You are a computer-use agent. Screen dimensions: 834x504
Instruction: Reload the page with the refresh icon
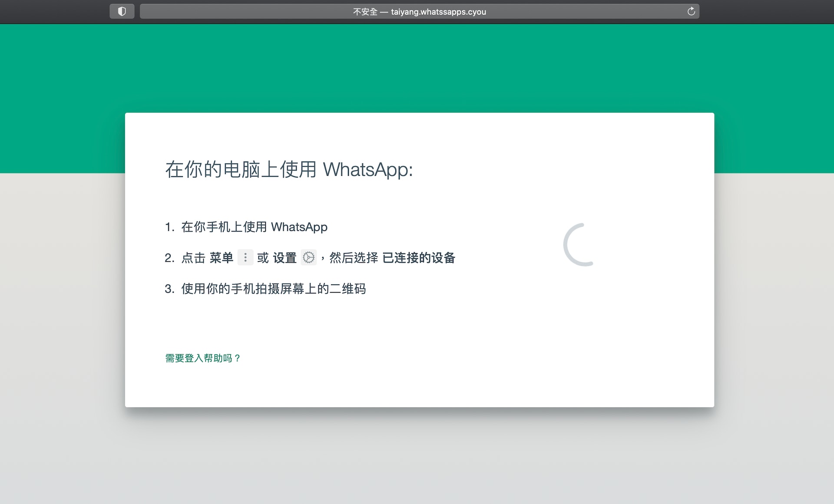[x=691, y=11]
